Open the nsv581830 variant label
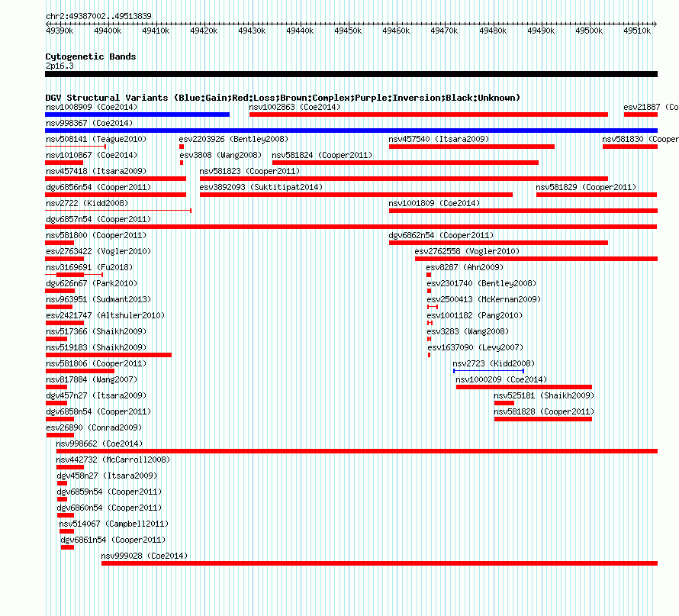The image size is (679, 616). coord(640,139)
